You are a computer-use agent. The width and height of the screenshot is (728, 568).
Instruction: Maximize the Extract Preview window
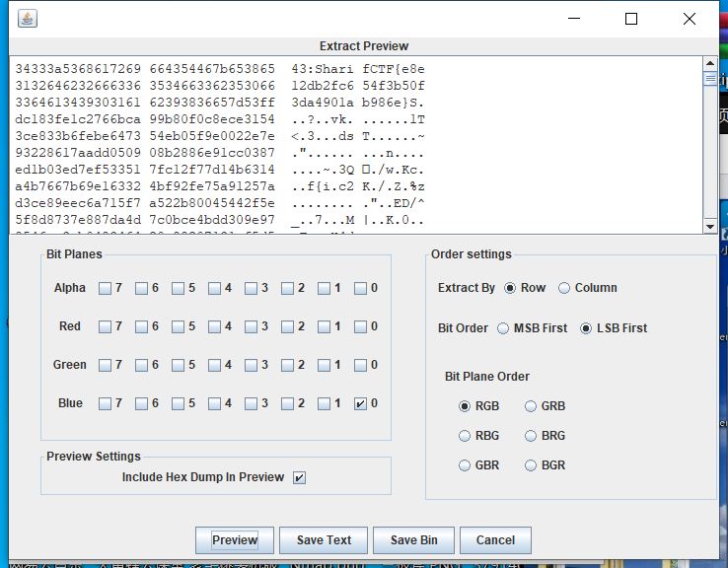[631, 19]
